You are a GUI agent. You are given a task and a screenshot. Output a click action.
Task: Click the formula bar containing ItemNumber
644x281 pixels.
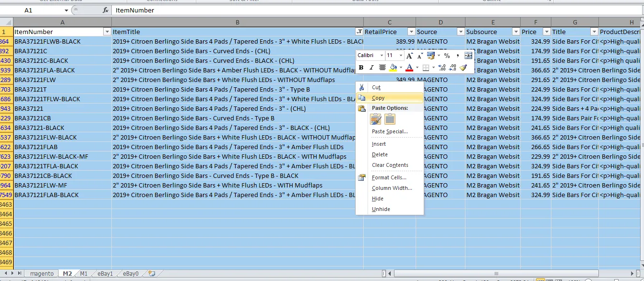pos(377,10)
